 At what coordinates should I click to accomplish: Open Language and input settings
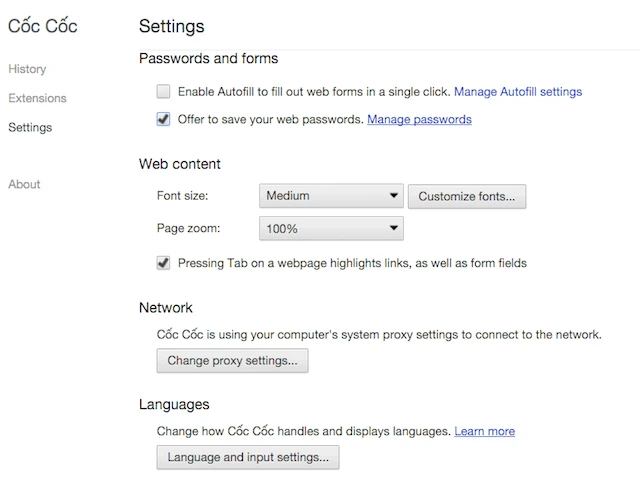[248, 457]
